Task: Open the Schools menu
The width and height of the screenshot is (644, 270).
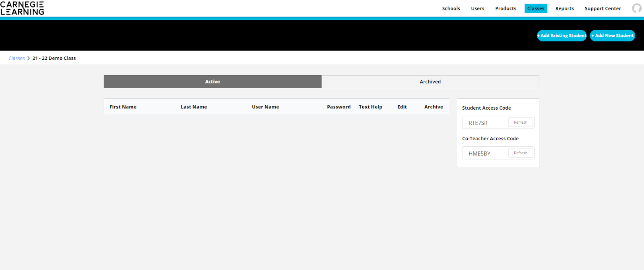Action: (x=451, y=8)
